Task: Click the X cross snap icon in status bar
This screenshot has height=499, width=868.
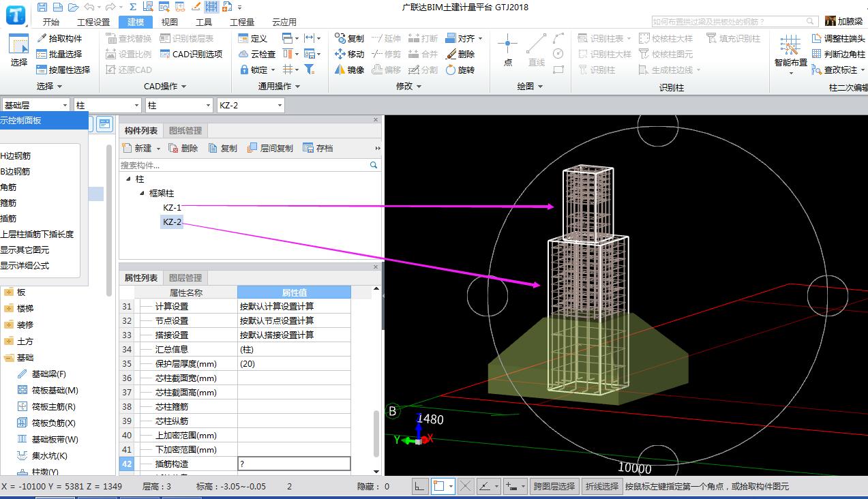Action: [466, 486]
